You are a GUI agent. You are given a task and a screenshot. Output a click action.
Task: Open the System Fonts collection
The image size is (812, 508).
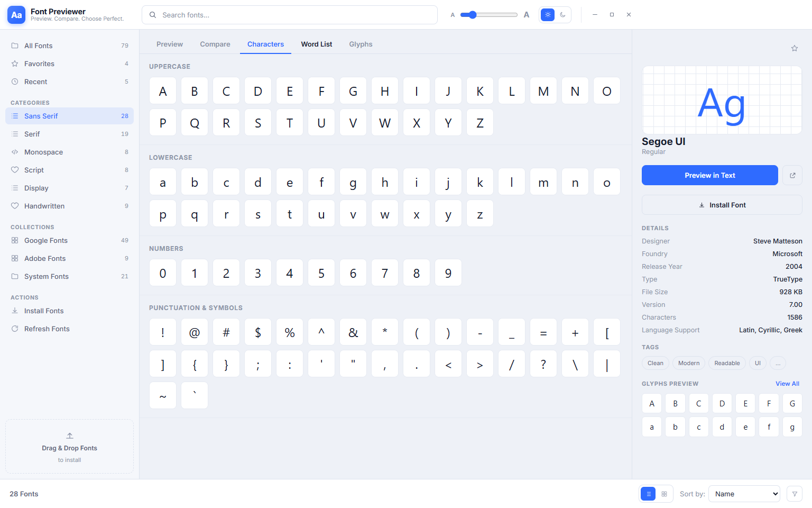tap(69, 276)
